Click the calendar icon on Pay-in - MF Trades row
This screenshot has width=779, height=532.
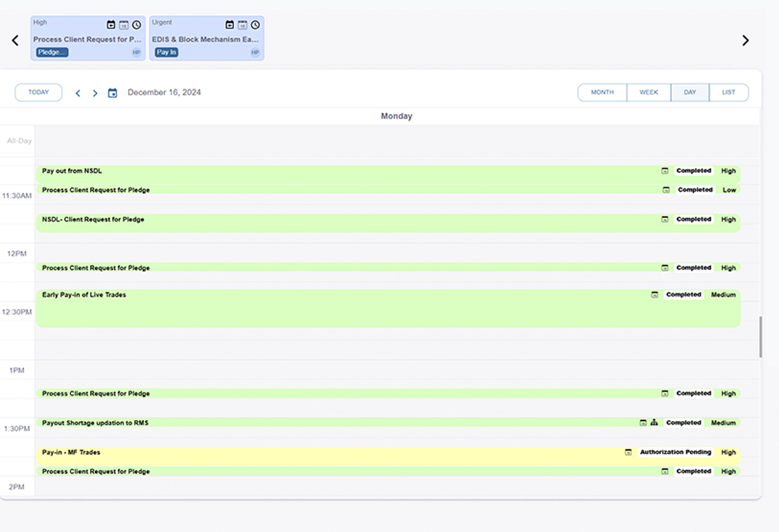[628, 452]
